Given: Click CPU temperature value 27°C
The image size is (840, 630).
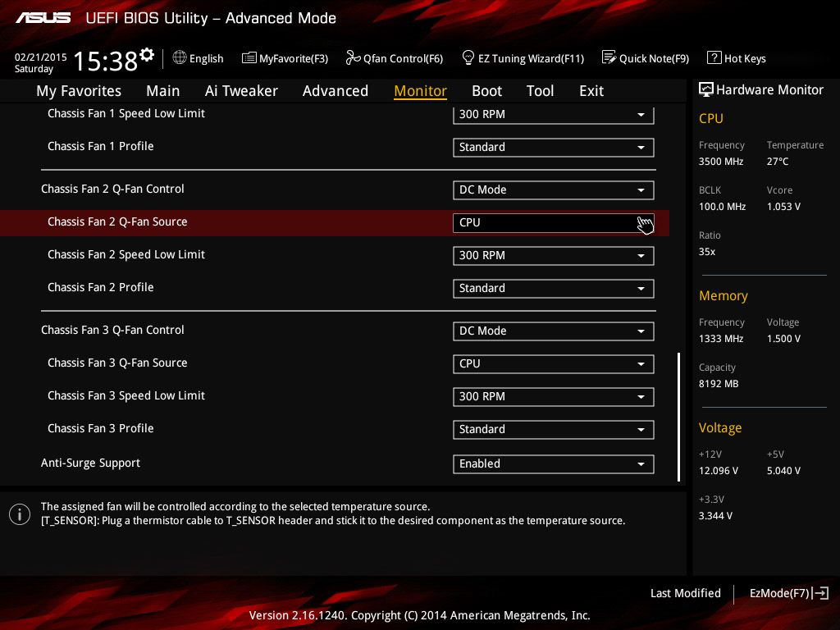Looking at the screenshot, I should click(x=778, y=162).
